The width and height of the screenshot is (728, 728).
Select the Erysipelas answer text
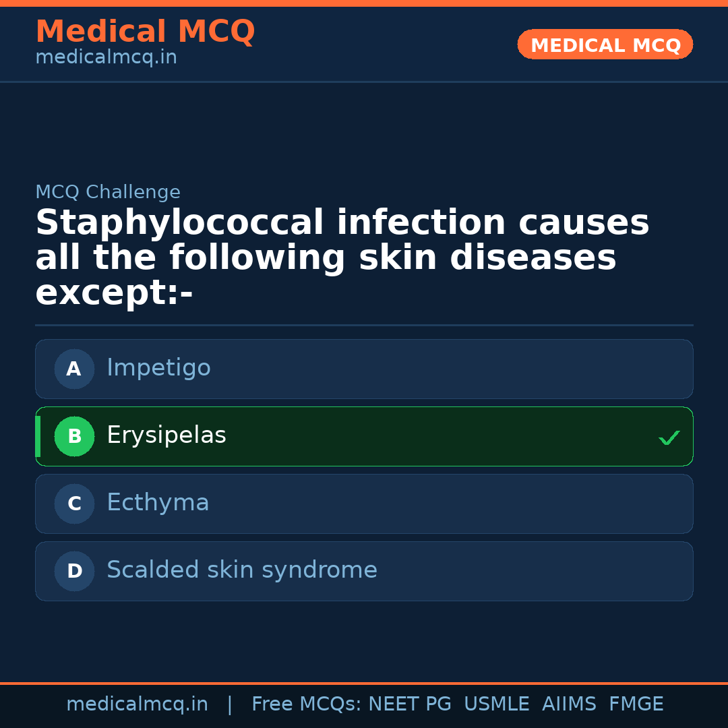coord(166,435)
